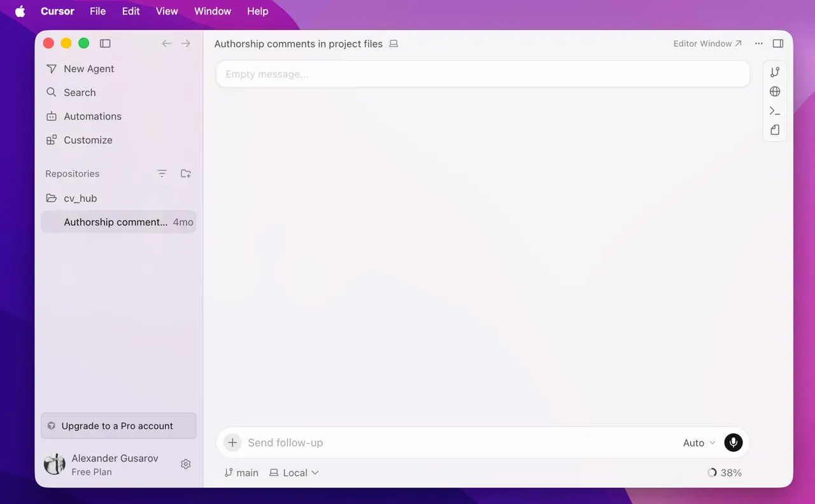Open the files panel icon
Image resolution: width=815 pixels, height=504 pixels.
775,130
